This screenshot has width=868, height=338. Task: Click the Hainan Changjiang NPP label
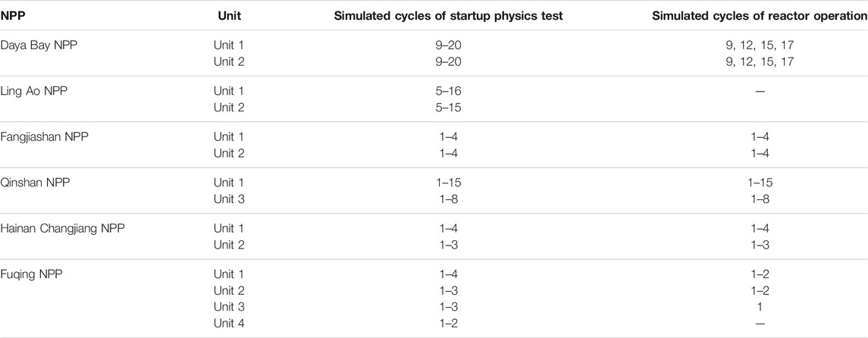click(x=63, y=228)
